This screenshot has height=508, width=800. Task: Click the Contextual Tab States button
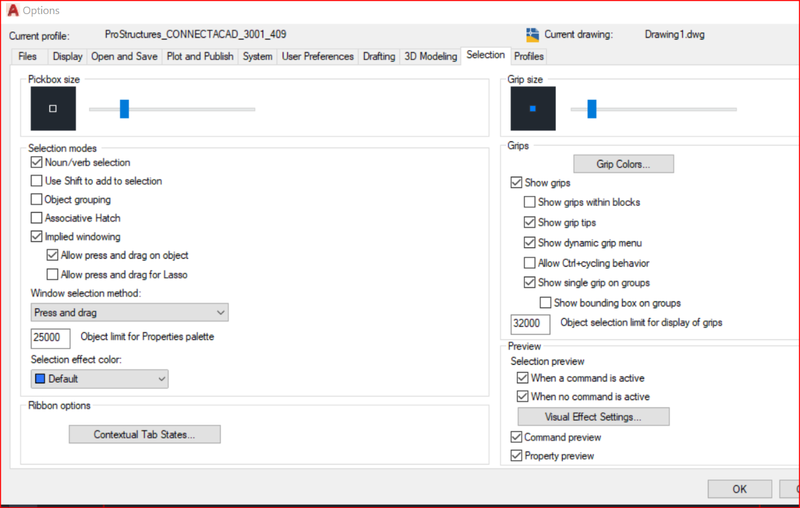pos(144,435)
